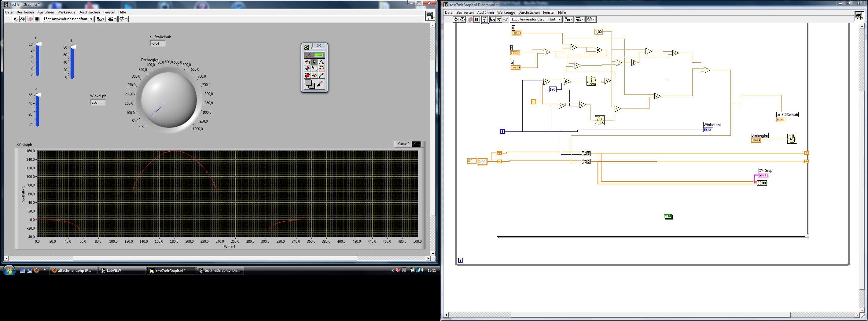Screen dimensions: 868x321
Task: Expand Align Objects dropdown in diagram toolbar
Action: point(568,20)
